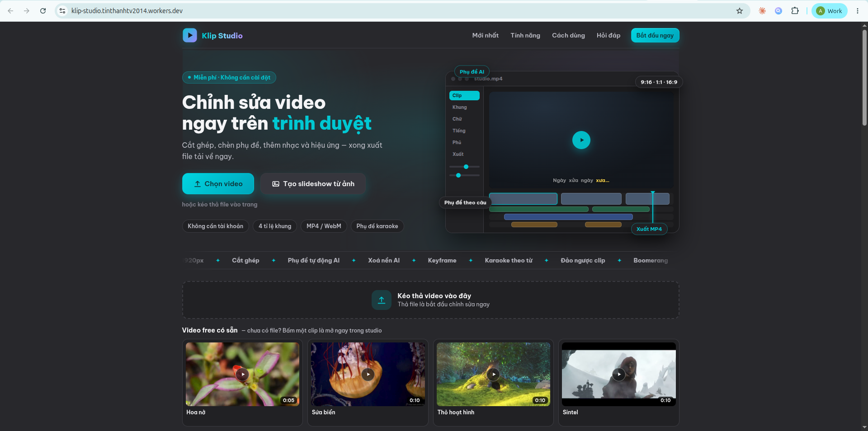The image size is (868, 431).
Task: Click the Klip Studio logo icon
Action: [189, 35]
